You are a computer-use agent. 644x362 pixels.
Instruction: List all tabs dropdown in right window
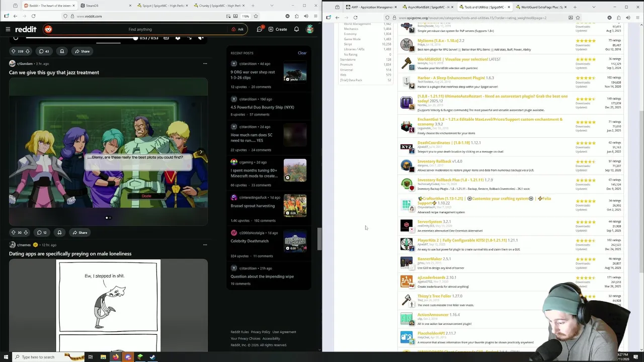(593, 7)
